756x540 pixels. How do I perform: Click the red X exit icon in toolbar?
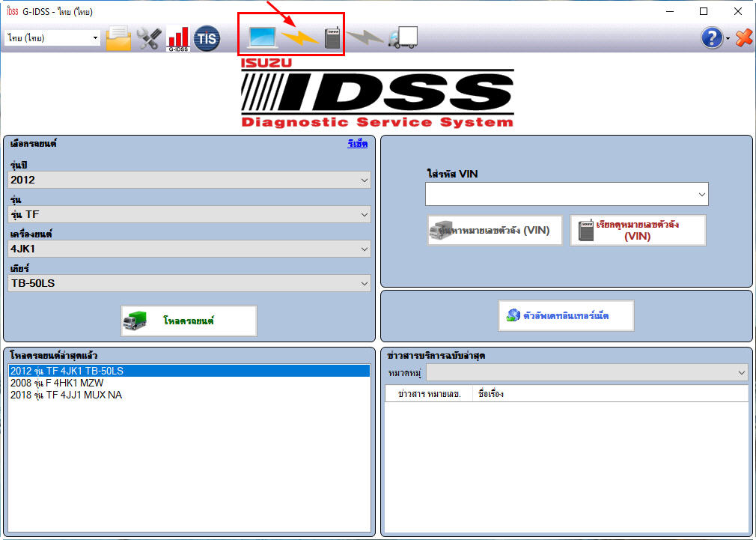point(745,37)
